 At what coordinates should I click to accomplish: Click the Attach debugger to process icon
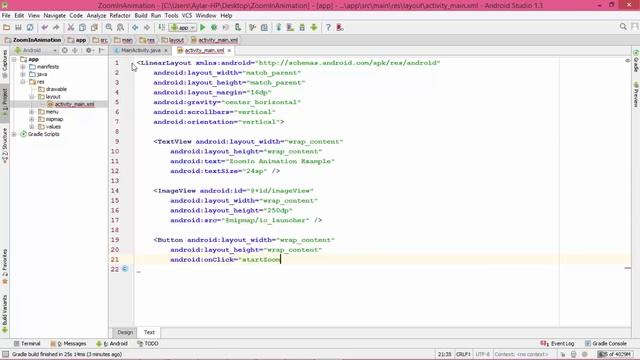click(238, 27)
